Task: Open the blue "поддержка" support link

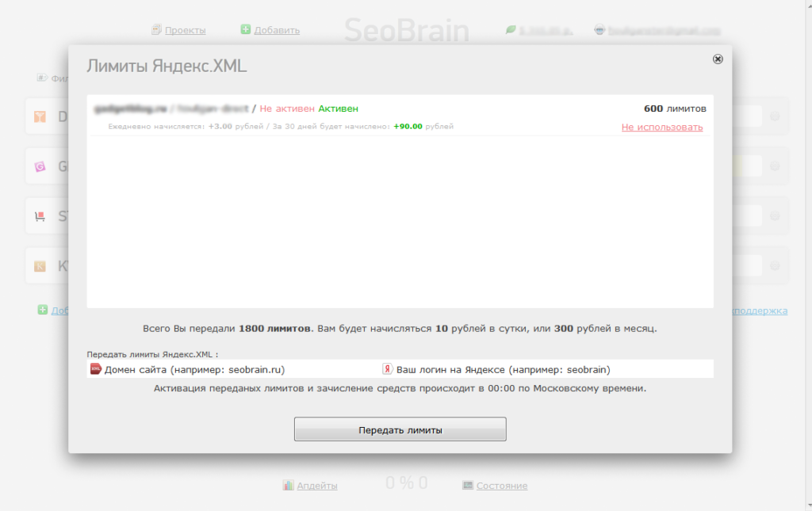Action: [x=760, y=311]
